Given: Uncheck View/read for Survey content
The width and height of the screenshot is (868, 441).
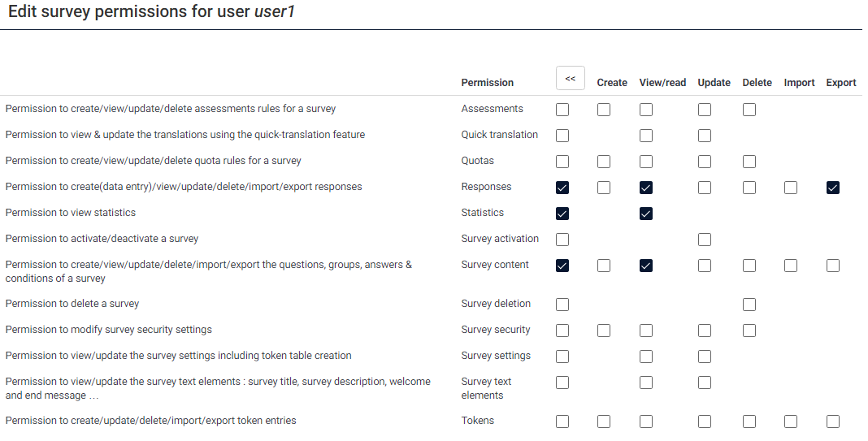Looking at the screenshot, I should click(646, 266).
